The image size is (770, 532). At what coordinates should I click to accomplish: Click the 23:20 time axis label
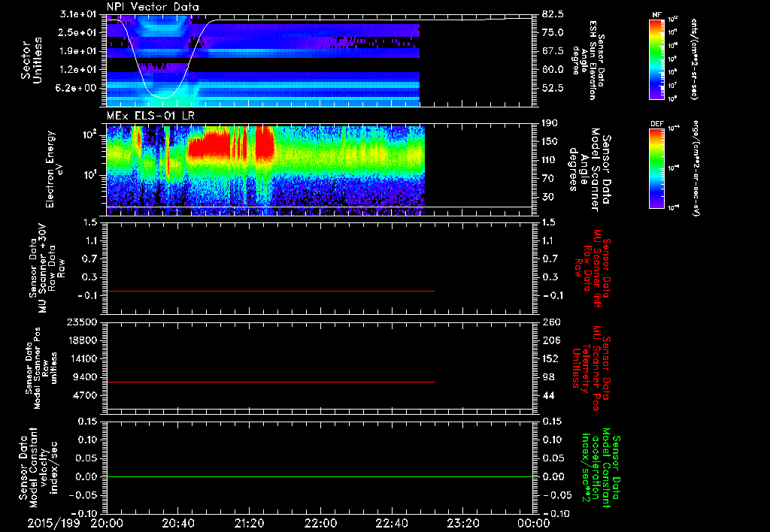462,524
